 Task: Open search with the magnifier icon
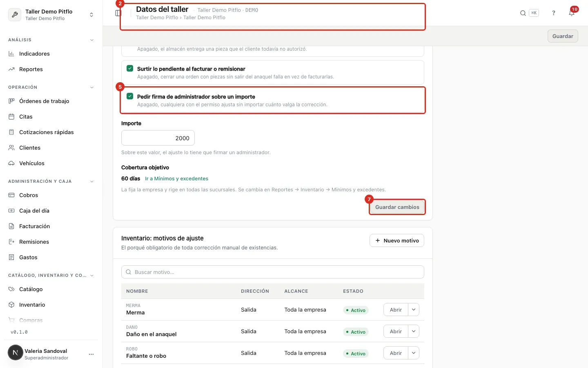coord(523,13)
